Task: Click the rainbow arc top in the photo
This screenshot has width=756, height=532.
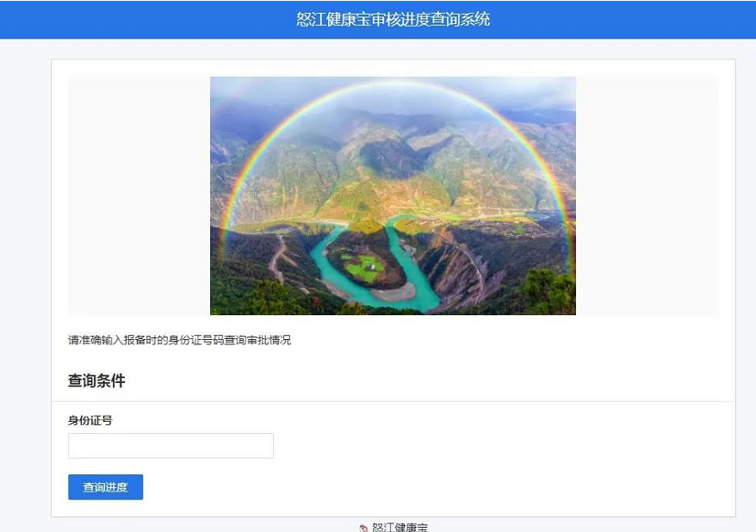Action: point(393,84)
